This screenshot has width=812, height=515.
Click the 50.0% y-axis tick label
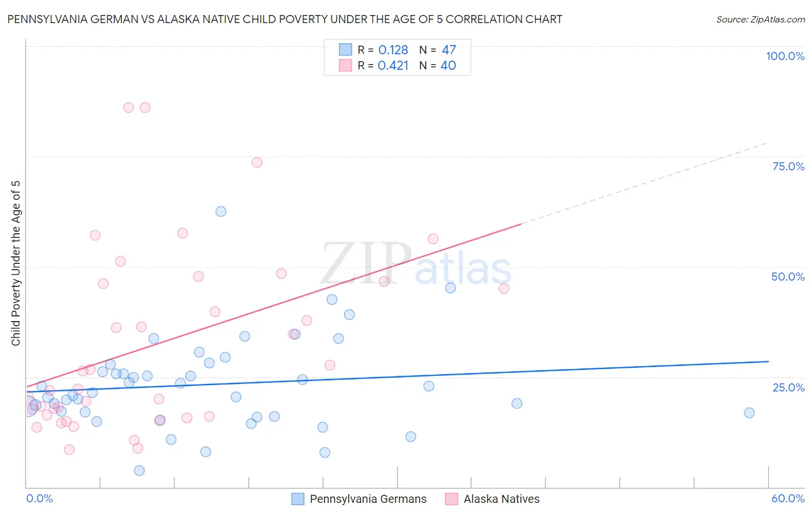[788, 277]
